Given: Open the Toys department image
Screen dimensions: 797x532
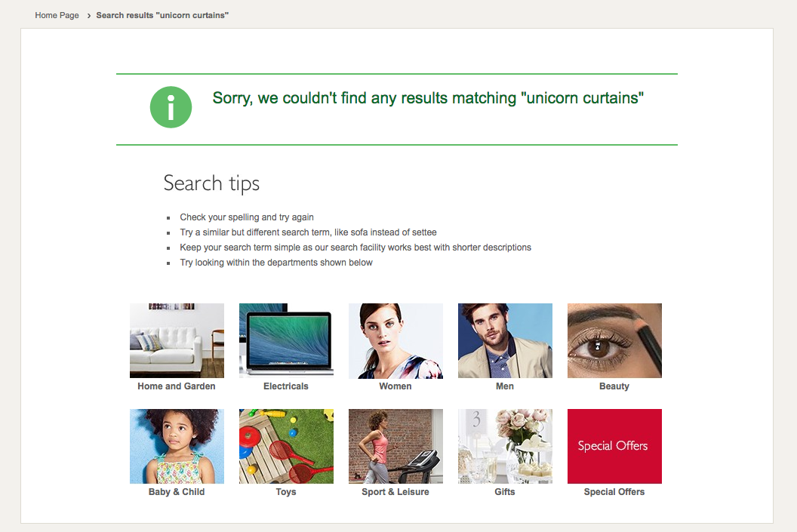Looking at the screenshot, I should point(286,446).
